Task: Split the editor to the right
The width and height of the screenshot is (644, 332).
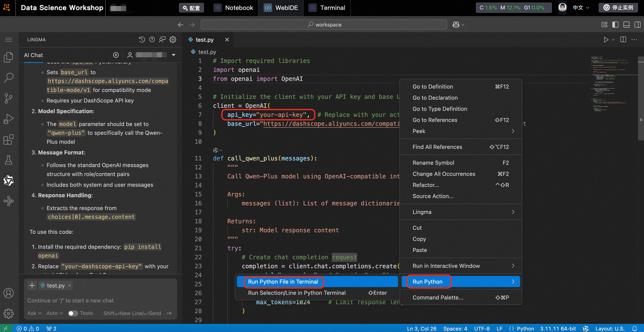Action: (623, 40)
